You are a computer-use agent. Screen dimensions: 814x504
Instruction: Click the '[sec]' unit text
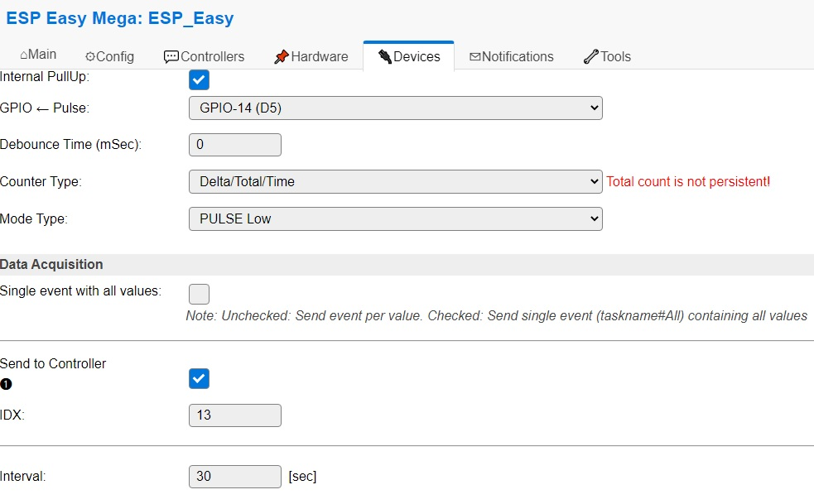302,477
